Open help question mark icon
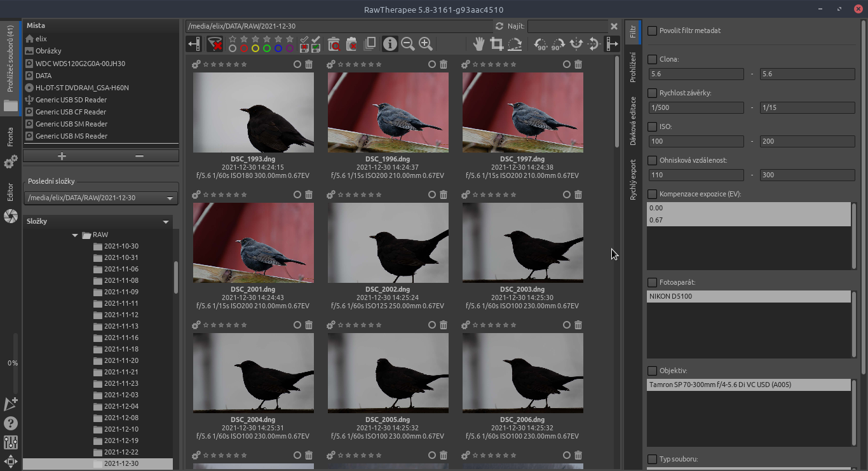Image resolution: width=868 pixels, height=471 pixels. click(11, 423)
